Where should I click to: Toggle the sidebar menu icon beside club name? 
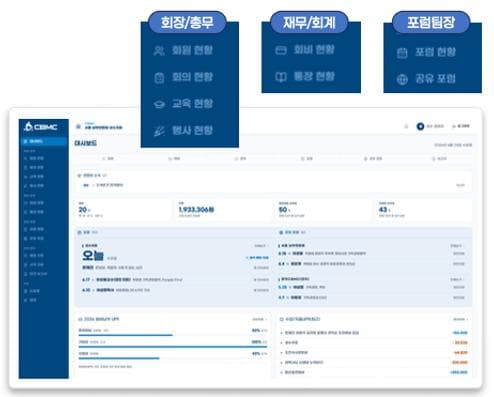[78, 126]
